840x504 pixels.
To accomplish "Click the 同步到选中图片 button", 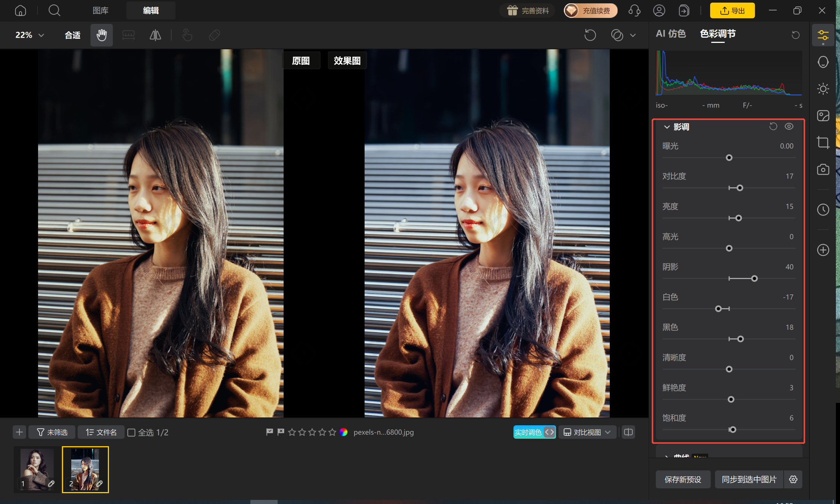I will click(749, 479).
